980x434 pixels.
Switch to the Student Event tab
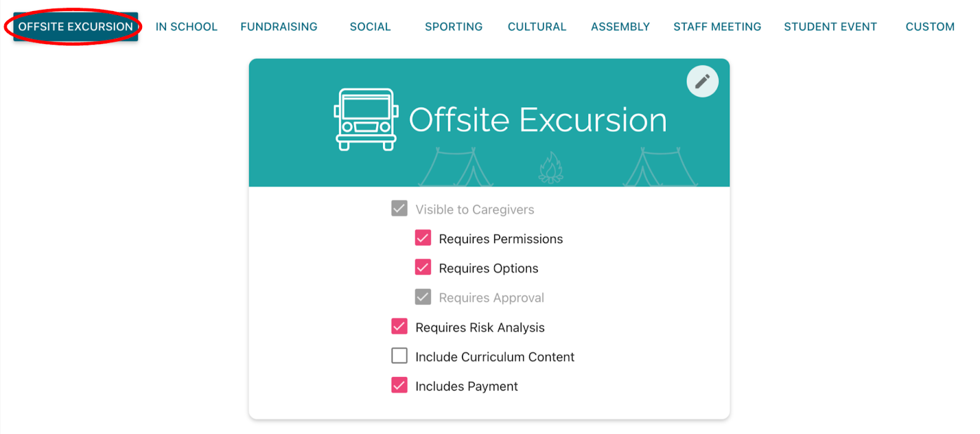pyautogui.click(x=830, y=27)
